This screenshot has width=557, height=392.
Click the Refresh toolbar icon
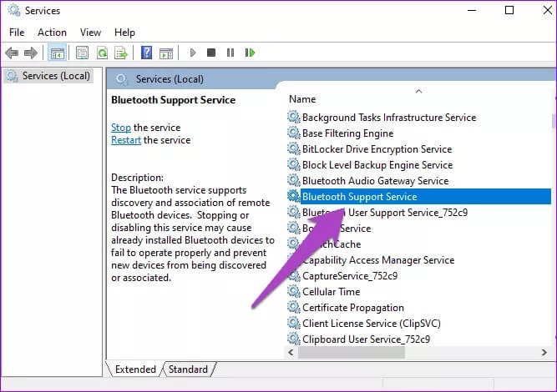(103, 53)
